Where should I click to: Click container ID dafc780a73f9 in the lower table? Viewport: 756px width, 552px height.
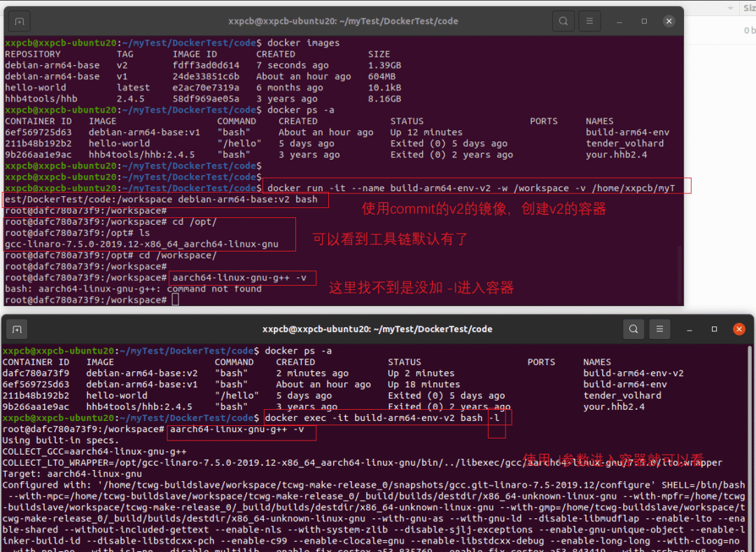[x=36, y=373]
